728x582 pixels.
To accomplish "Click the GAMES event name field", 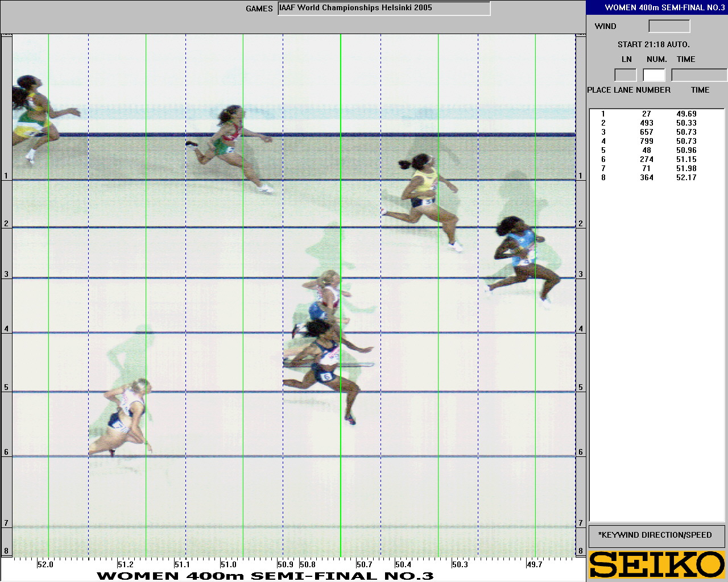I will pyautogui.click(x=384, y=9).
